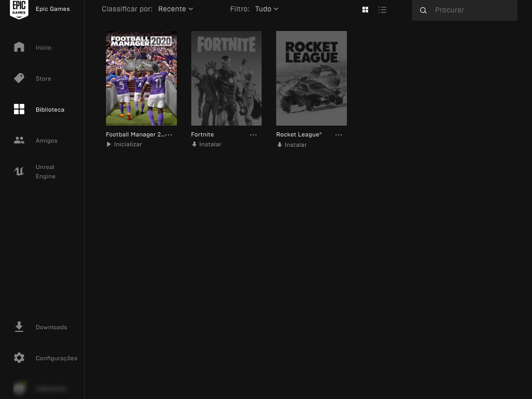532x399 pixels.
Task: Switch to grid view layout
Action: 365,10
